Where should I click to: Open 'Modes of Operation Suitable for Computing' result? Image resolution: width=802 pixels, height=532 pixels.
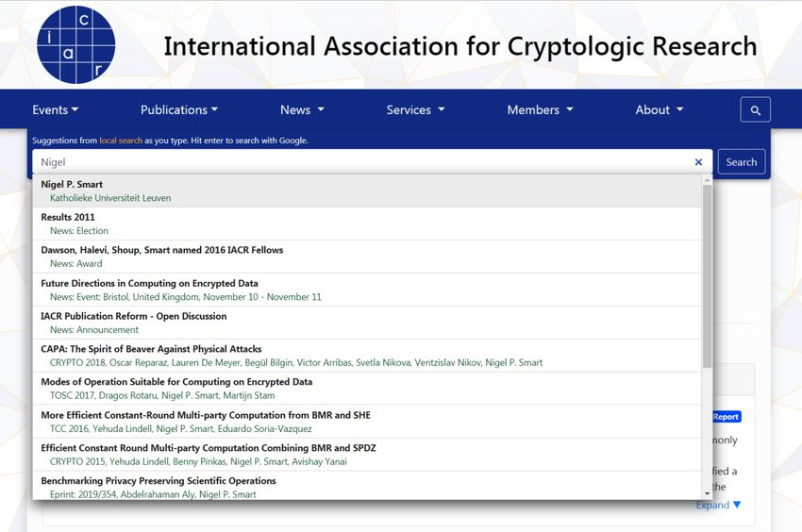click(367, 389)
